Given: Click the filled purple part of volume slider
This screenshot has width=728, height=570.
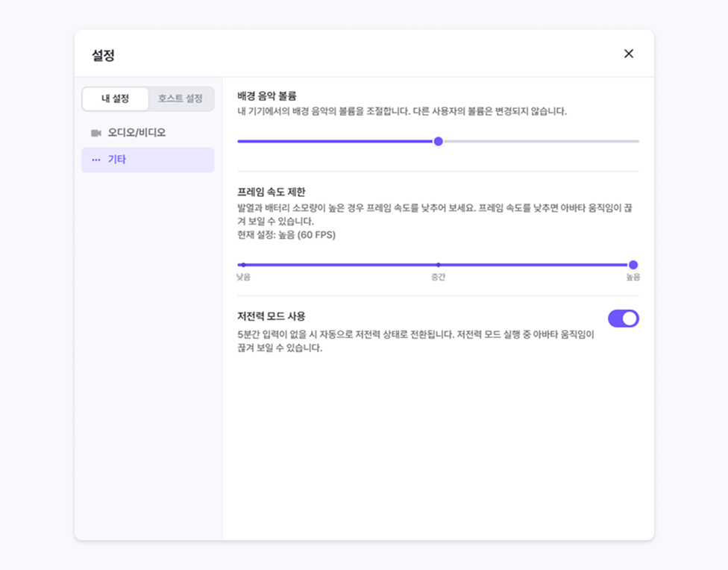Looking at the screenshot, I should coord(336,141).
